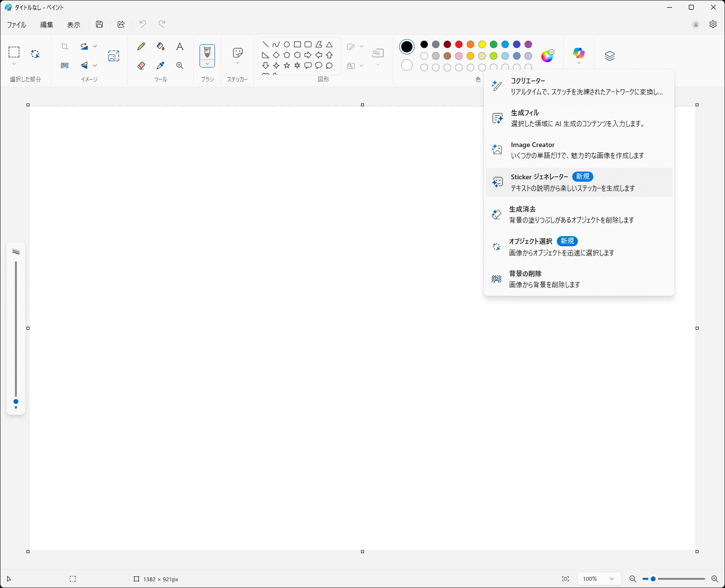This screenshot has width=725, height=588.
Task: Click the background removal icon in Image group
Action: click(65, 66)
